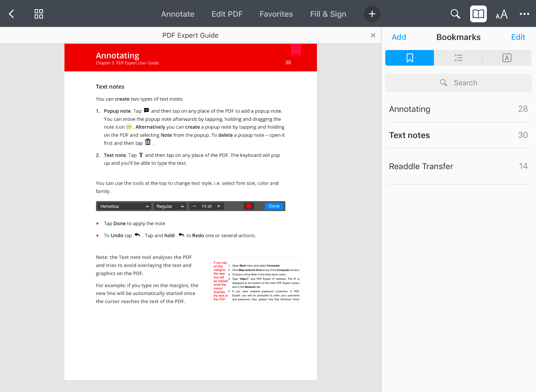This screenshot has width=536, height=392.
Task: Tap the plus button in the toolbar
Action: 372,14
